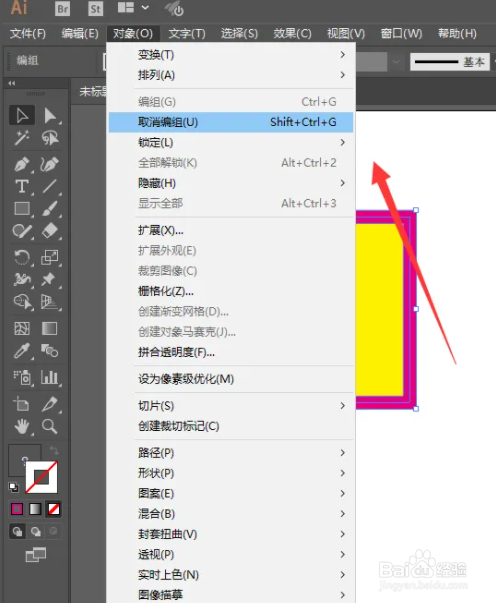This screenshot has width=496, height=603.
Task: Expand the 变换(T) submenu
Action: click(230, 55)
